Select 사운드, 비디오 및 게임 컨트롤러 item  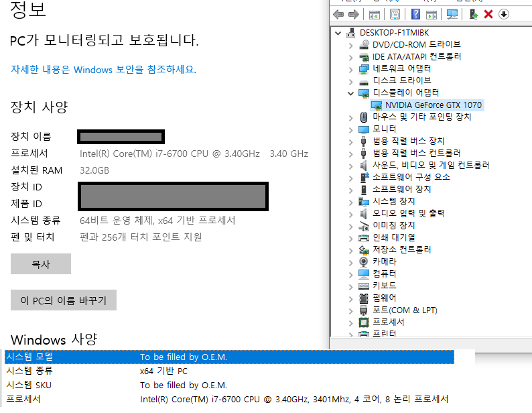click(430, 165)
